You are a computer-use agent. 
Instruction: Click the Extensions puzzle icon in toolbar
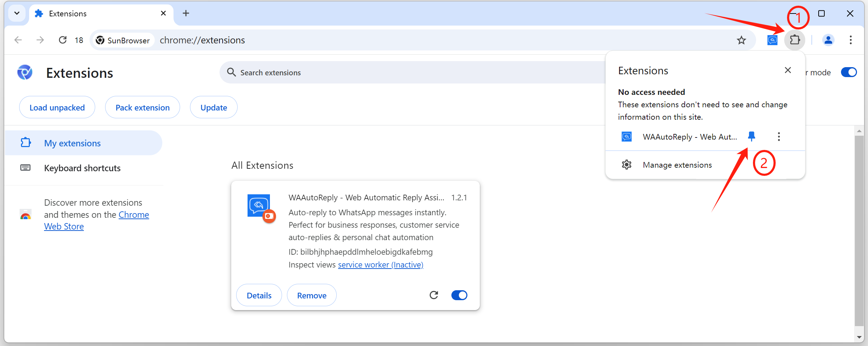[794, 40]
